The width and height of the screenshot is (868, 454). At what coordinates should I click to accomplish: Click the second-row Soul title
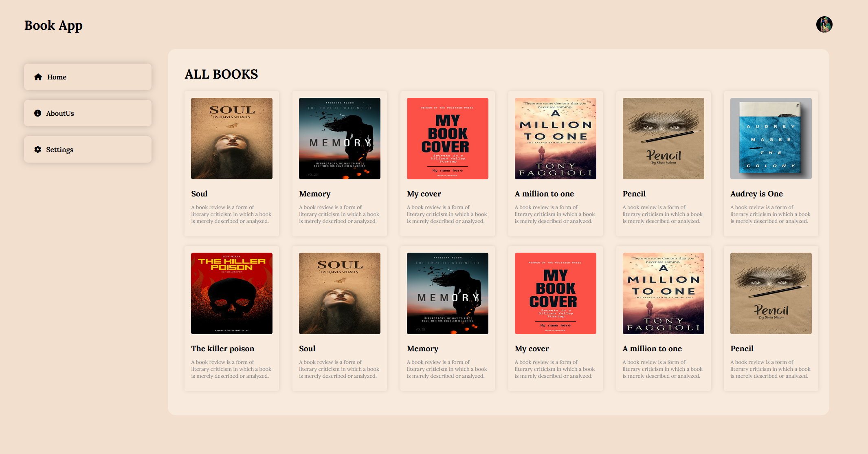click(307, 349)
